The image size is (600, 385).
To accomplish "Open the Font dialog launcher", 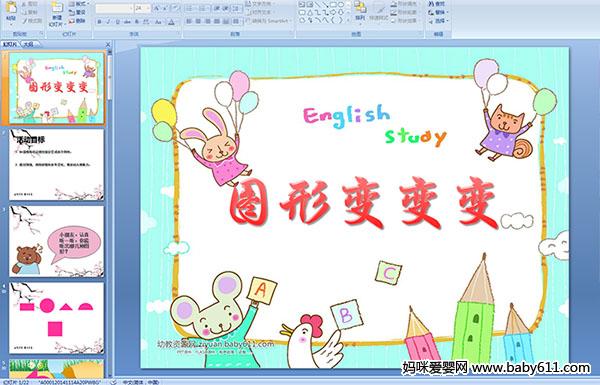I will 179,34.
